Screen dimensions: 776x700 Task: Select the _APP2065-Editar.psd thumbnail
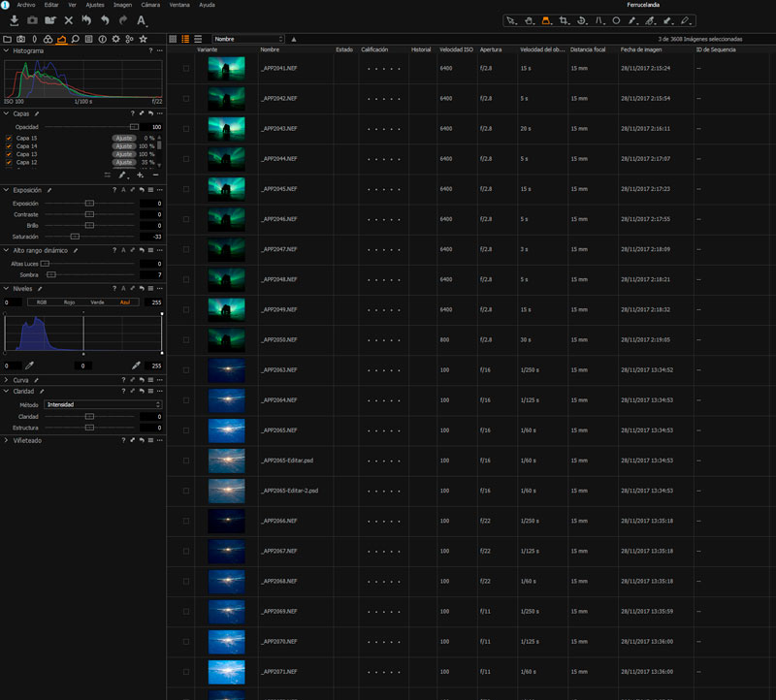pyautogui.click(x=226, y=461)
